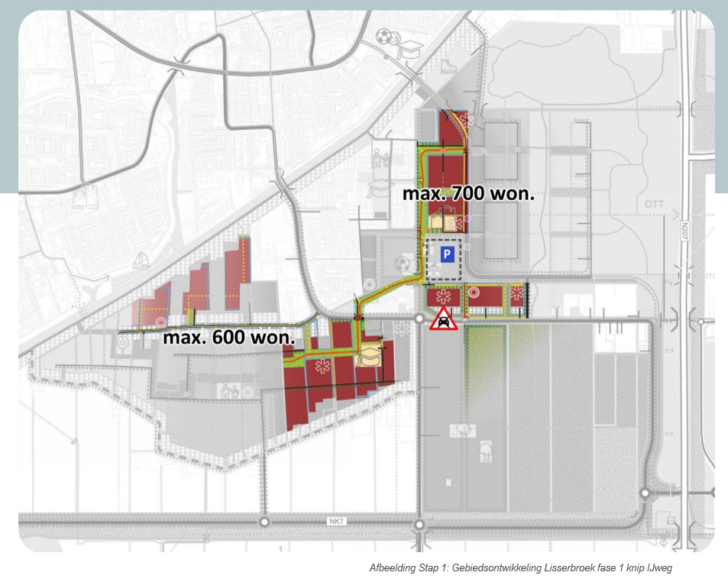
Task: Click roundabout left of the car warning sign
Action: [x=419, y=318]
